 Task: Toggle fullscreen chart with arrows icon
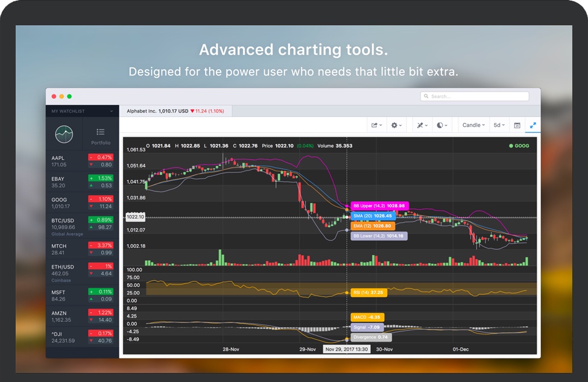[x=533, y=125]
